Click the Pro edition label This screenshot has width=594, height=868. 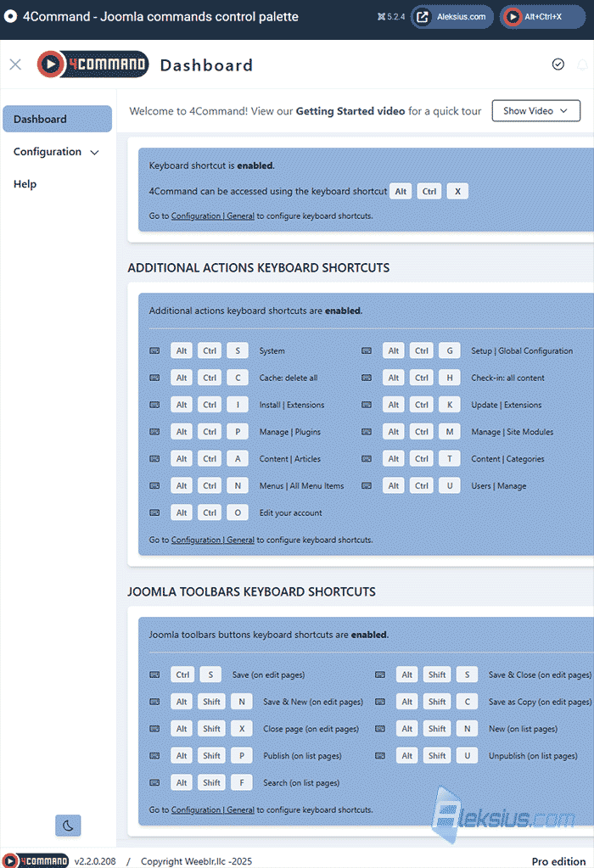click(x=558, y=861)
